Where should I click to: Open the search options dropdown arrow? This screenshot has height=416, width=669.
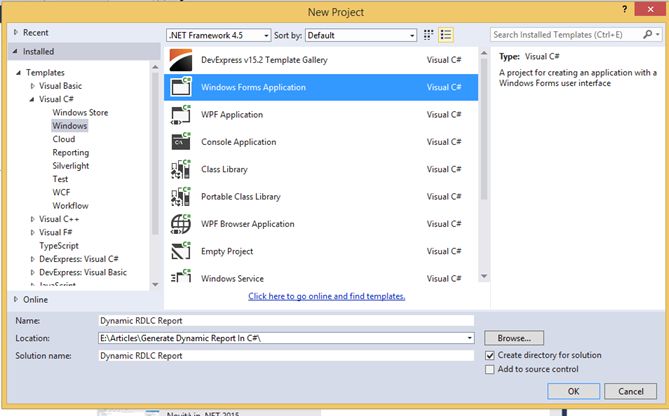(657, 35)
